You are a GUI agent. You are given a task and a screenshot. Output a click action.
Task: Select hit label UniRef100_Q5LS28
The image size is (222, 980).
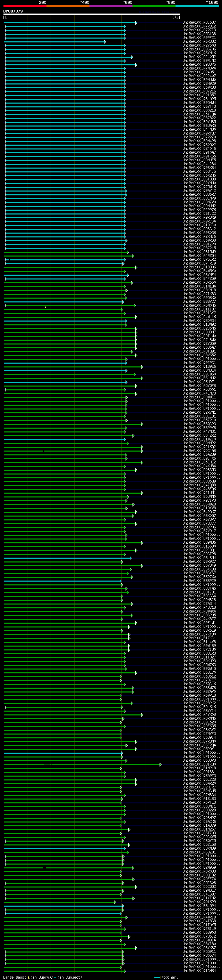tap(199, 779)
